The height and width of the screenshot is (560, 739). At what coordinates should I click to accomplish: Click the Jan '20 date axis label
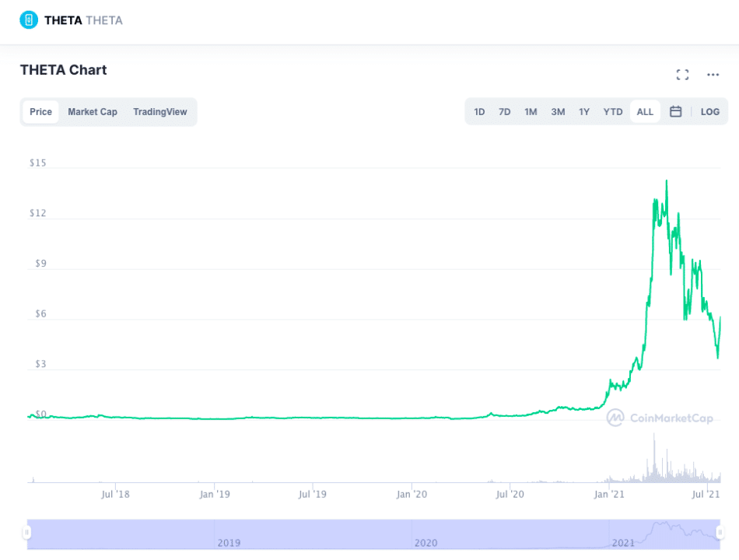412,494
